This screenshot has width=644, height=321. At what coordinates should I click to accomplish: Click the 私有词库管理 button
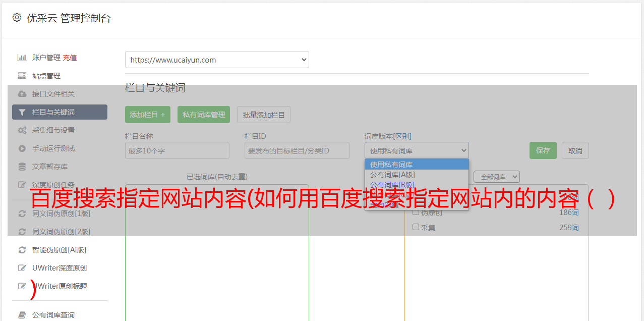coord(204,115)
